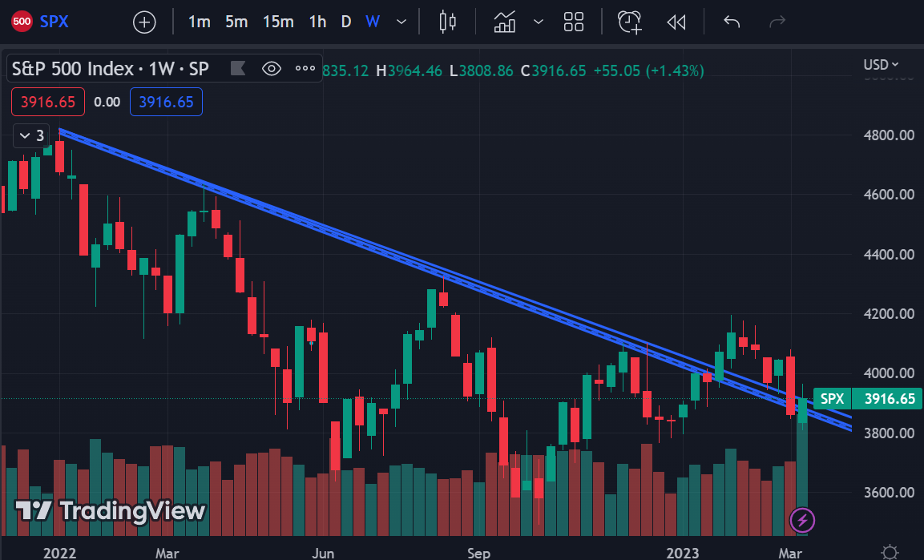Switch to the 1h timeframe
The width and height of the screenshot is (924, 560).
point(317,22)
